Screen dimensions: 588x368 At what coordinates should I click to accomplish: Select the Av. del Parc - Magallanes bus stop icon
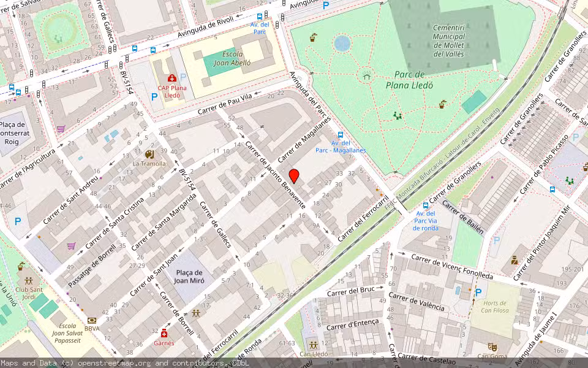tap(341, 135)
